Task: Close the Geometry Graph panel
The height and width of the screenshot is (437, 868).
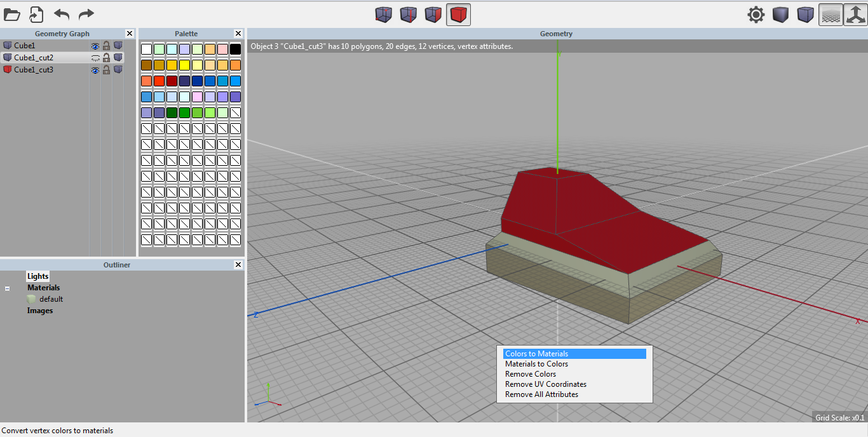Action: point(130,34)
